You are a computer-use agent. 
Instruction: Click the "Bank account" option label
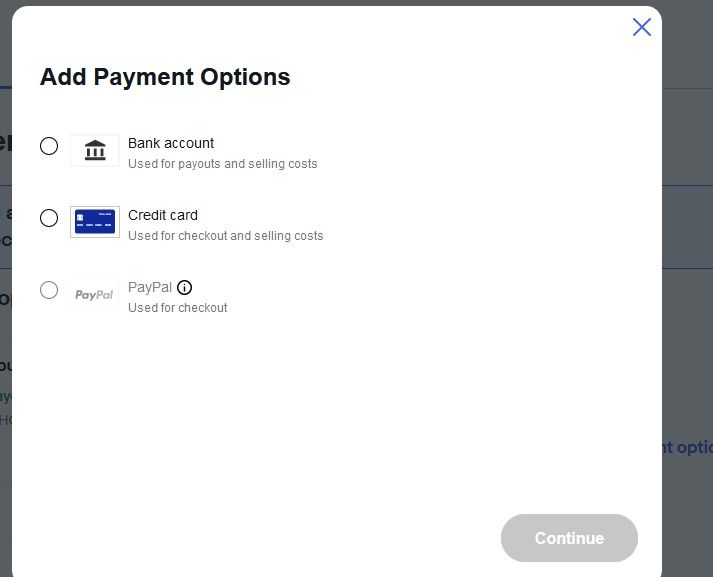coord(171,143)
